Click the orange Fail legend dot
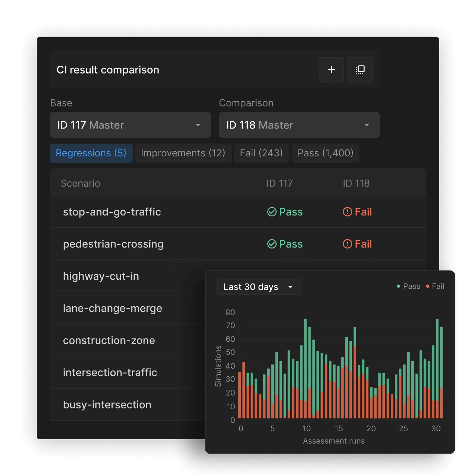 pyautogui.click(x=427, y=286)
